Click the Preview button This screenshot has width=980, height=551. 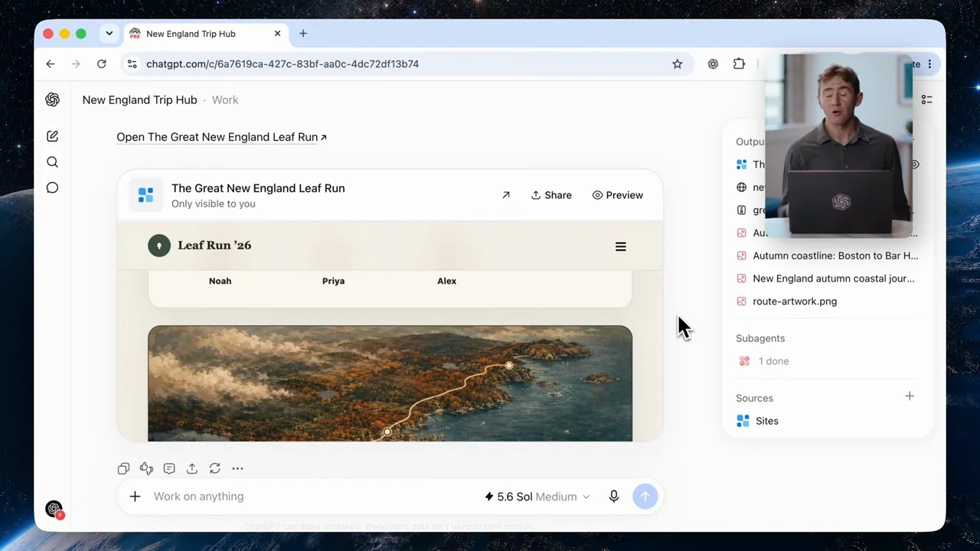point(617,195)
